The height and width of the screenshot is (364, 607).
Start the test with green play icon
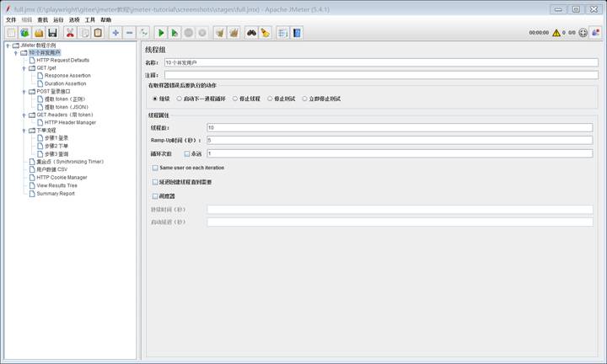[161, 33]
